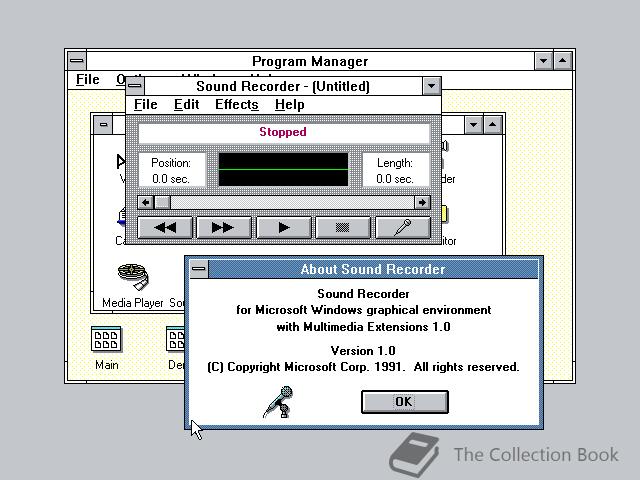Open About Sound Recorder control menu box
The image size is (640, 480).
coord(199,269)
